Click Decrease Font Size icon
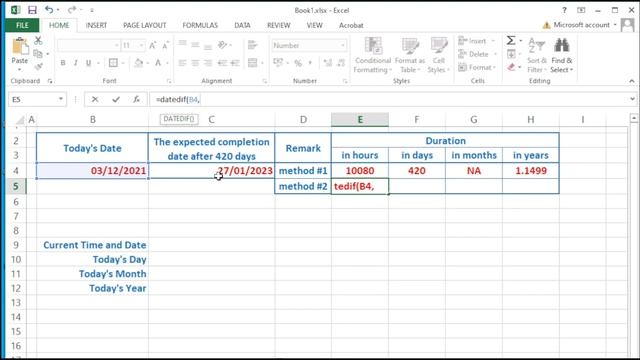This screenshot has height=360, width=640. click(165, 45)
